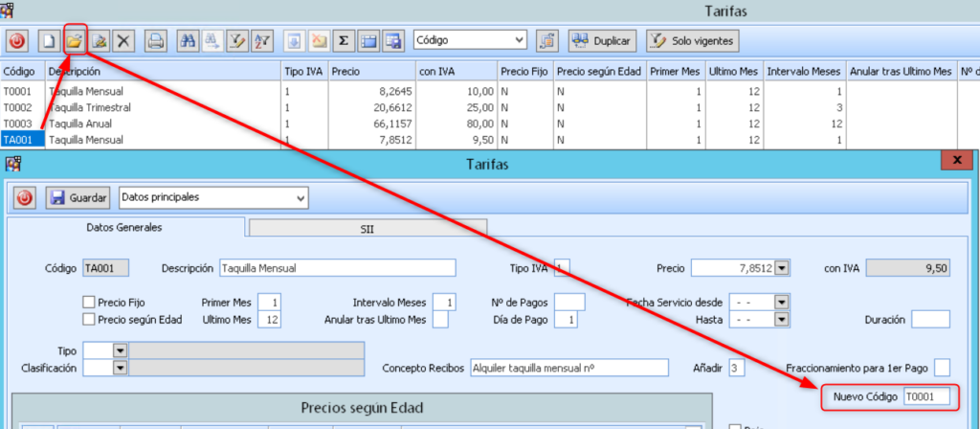The height and width of the screenshot is (429, 980).
Task: Enable the Precio Fijo checkbox
Action: point(89,302)
